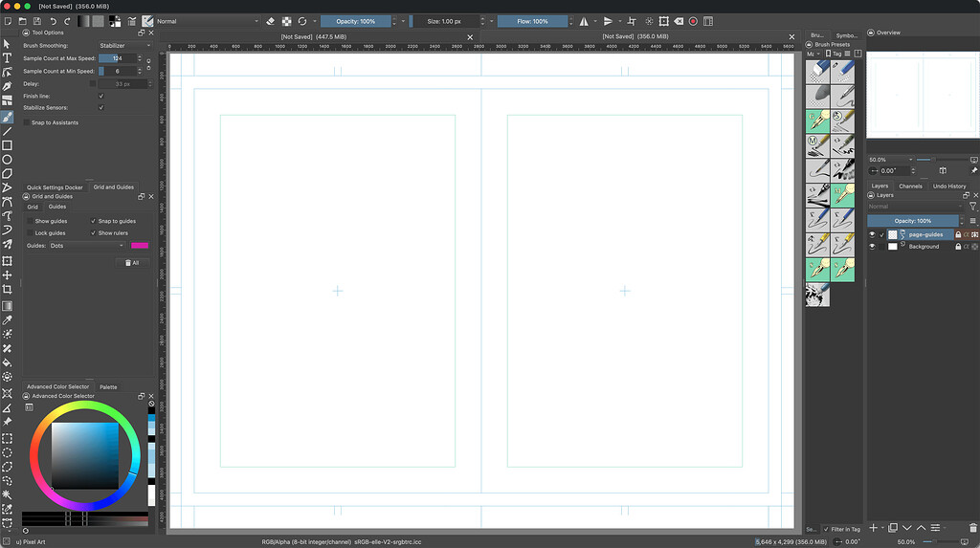
Task: Open the Guides style Dots dropdown
Action: pos(86,246)
